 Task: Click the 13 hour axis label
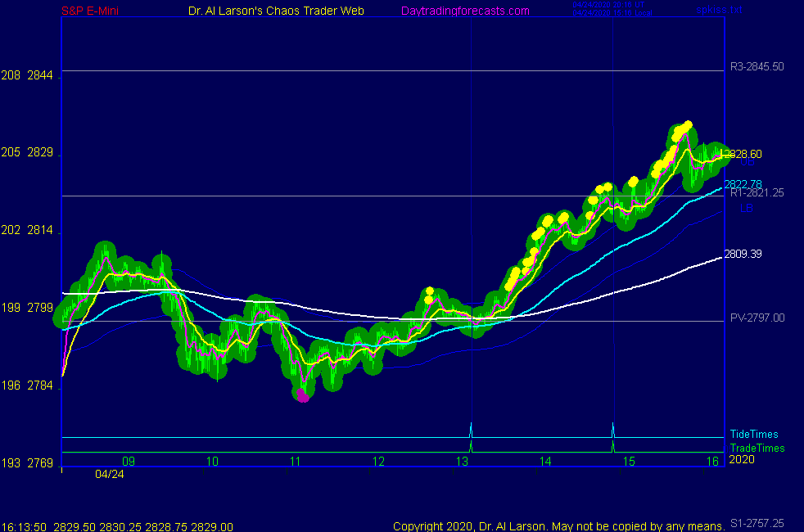tap(462, 462)
